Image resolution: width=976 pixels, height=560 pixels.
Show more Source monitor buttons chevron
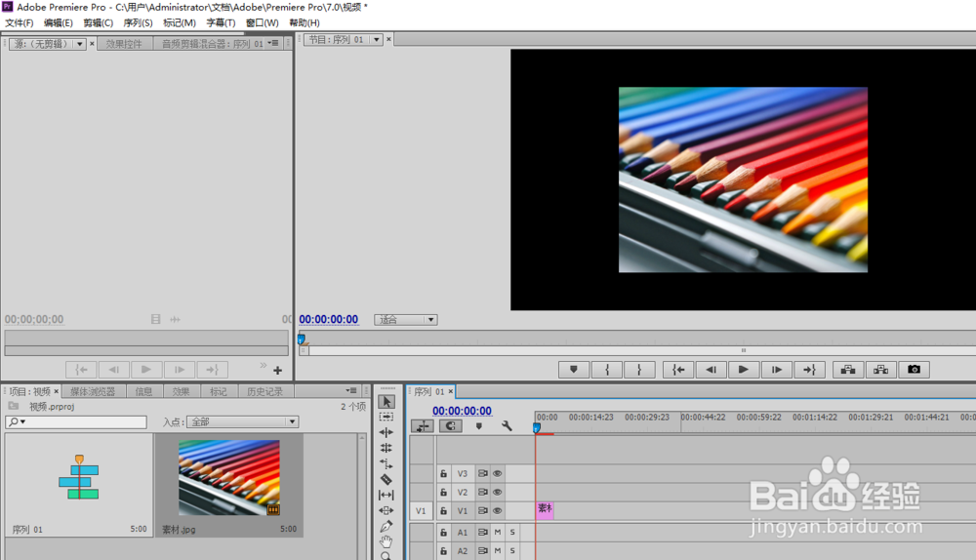(264, 365)
